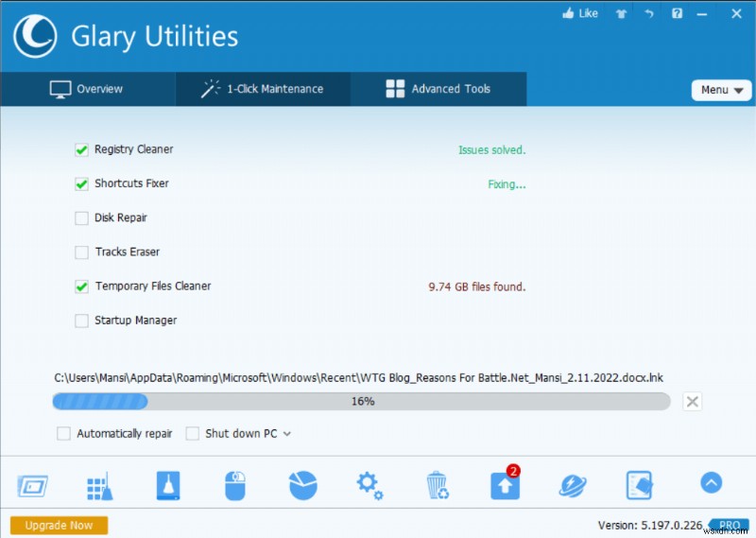Open the uninstall manager trash bin icon
Image resolution: width=756 pixels, height=538 pixels.
(438, 485)
